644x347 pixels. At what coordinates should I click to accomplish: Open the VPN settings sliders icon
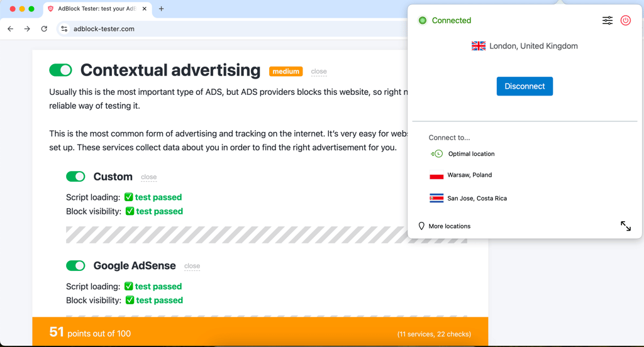pos(608,21)
